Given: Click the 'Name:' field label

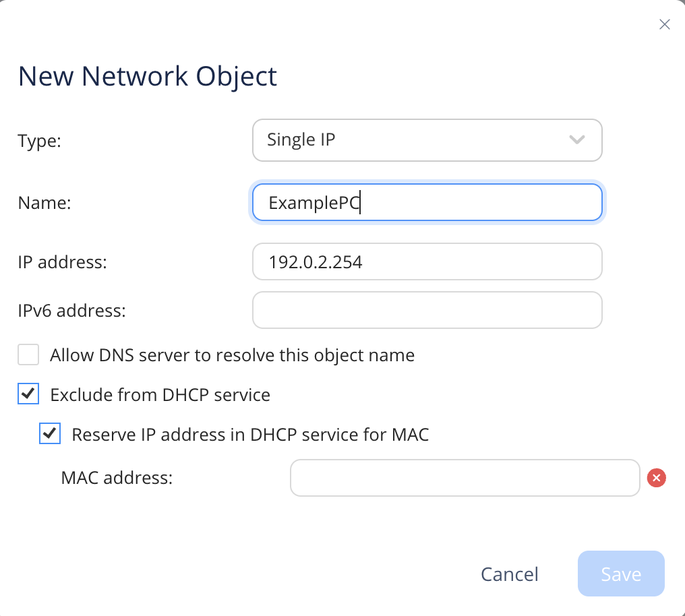Looking at the screenshot, I should (x=44, y=203).
